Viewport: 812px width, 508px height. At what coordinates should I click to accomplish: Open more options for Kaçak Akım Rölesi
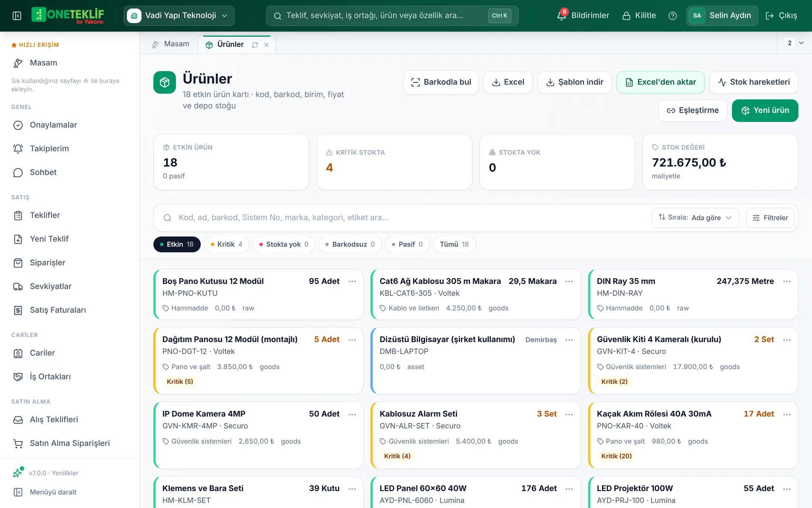[787, 415]
